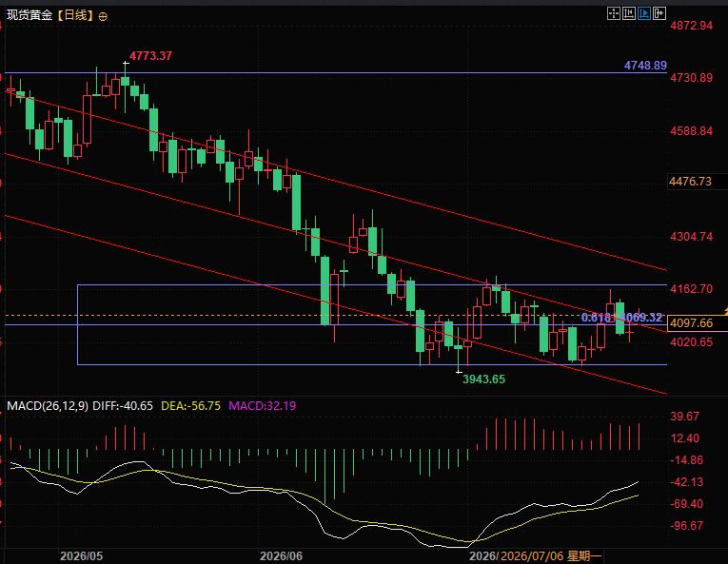The image size is (728, 564).
Task: Click the orange 4476.73 price axis tag
Action: click(690, 182)
